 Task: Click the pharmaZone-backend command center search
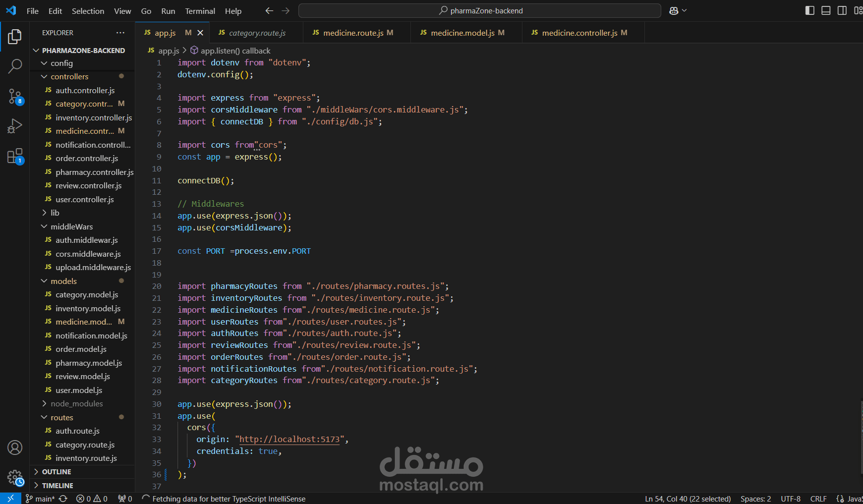tap(480, 10)
